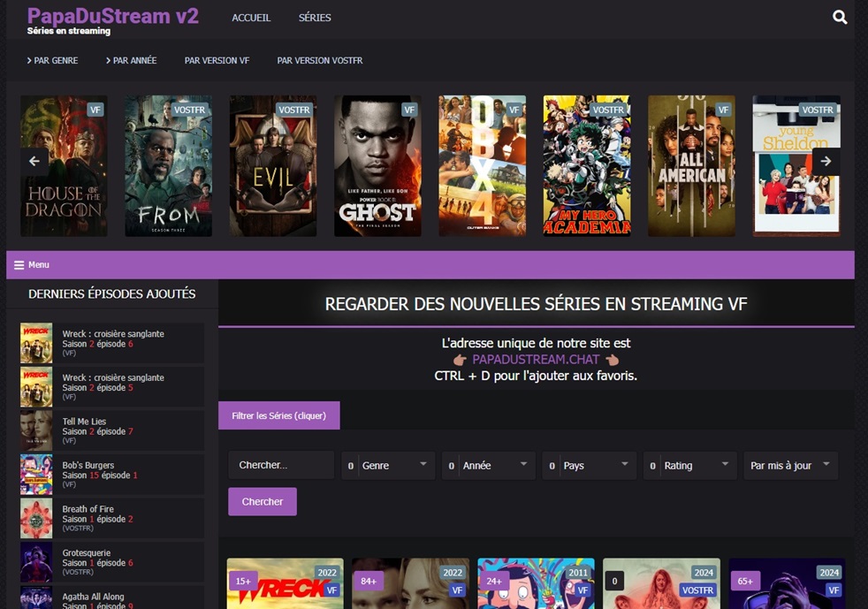Click the carousel previous arrow
This screenshot has width=868, height=609.
coord(34,161)
